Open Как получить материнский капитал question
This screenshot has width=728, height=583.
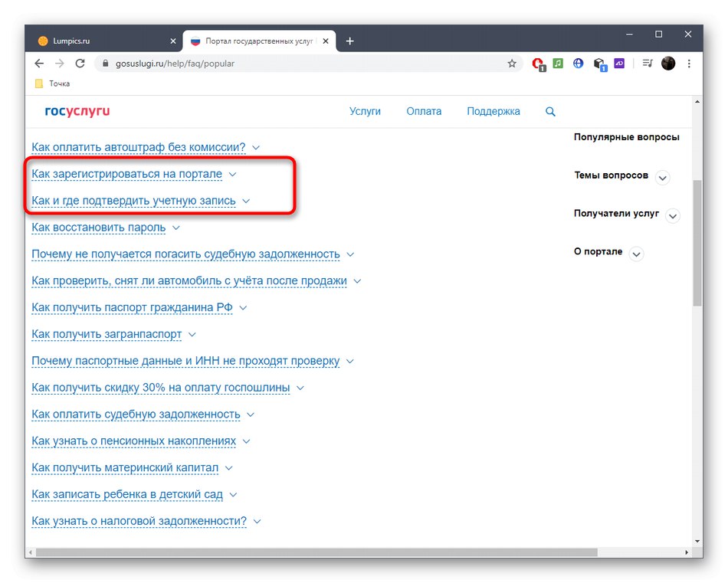(125, 468)
